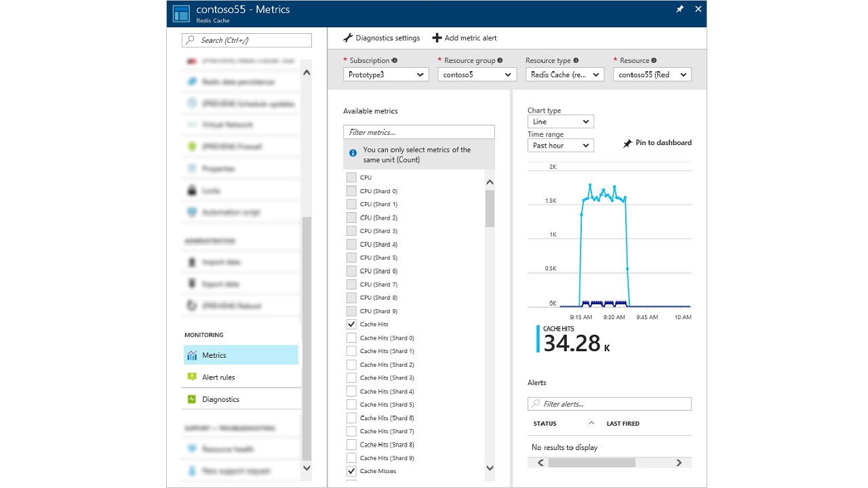Click Add metric alert

(465, 38)
